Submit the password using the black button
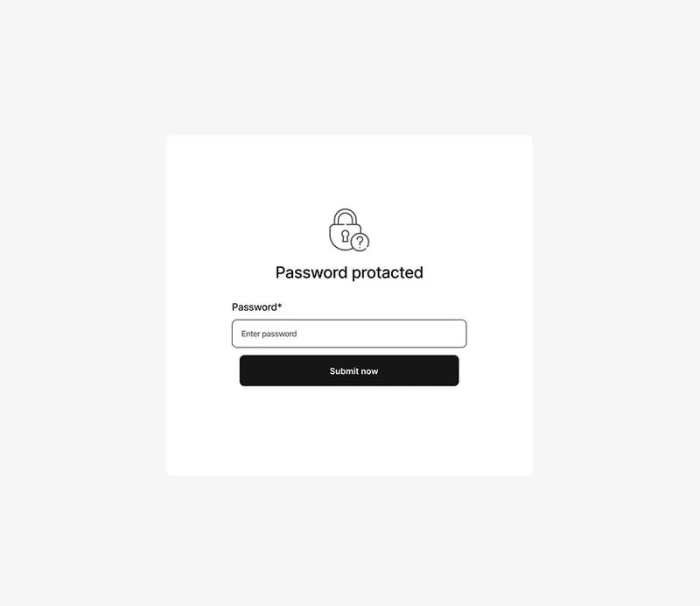Screen dimensions: 700x606 click(349, 370)
